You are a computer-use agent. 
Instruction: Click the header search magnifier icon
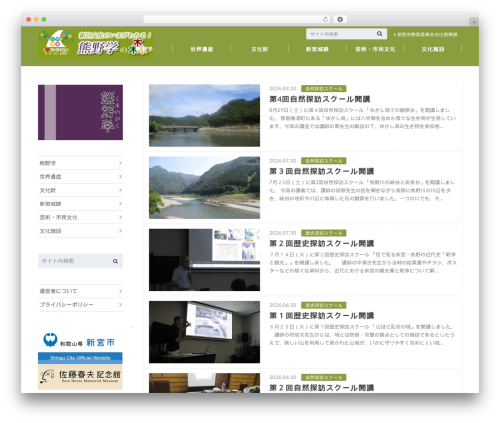[379, 34]
